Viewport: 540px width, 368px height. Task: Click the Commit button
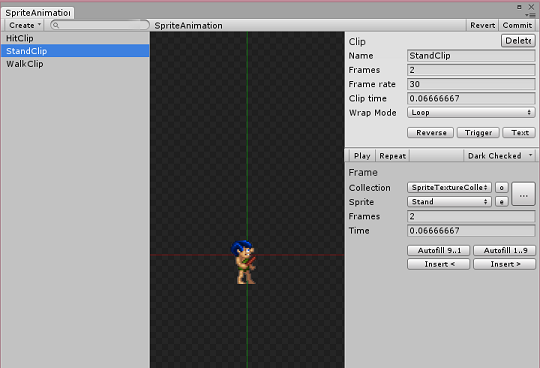point(517,25)
